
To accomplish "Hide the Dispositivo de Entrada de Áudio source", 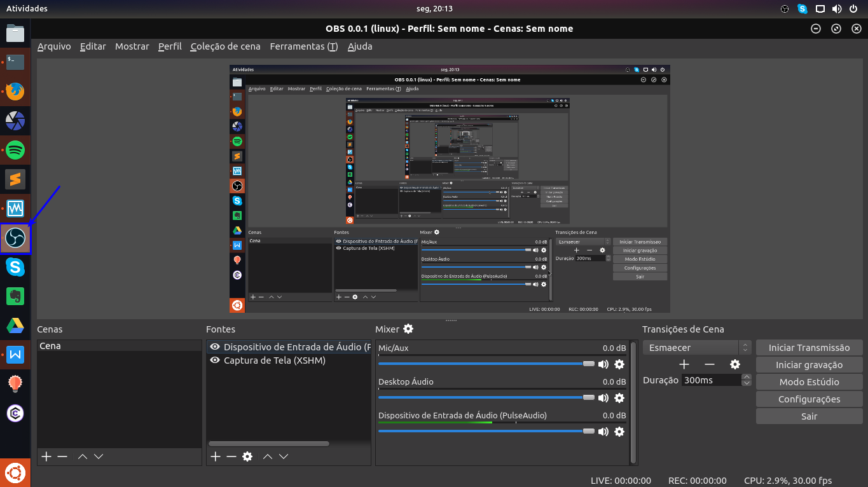I will tap(215, 347).
